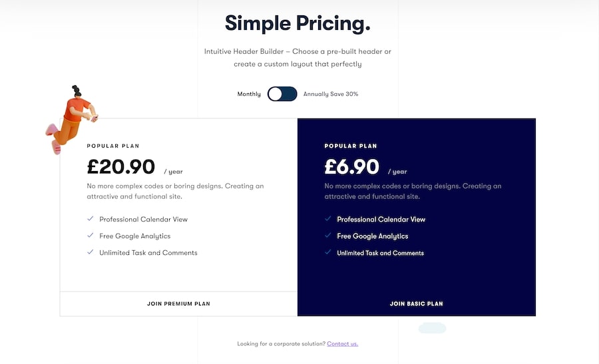Click checkmark beside Free Google Analytics in white card
The image size is (599, 364).
[90, 236]
